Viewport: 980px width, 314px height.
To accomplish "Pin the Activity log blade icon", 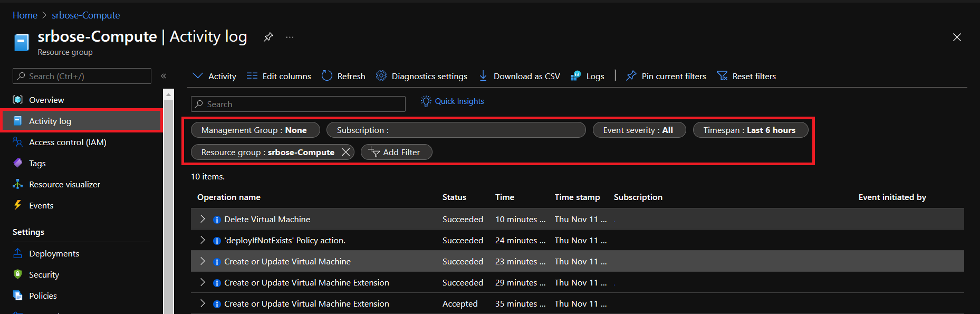I will pos(268,37).
